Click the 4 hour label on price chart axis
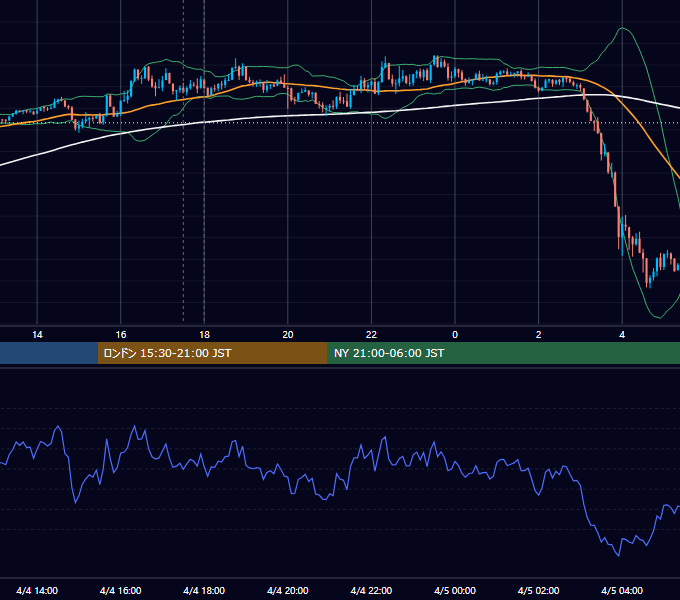 pyautogui.click(x=622, y=335)
